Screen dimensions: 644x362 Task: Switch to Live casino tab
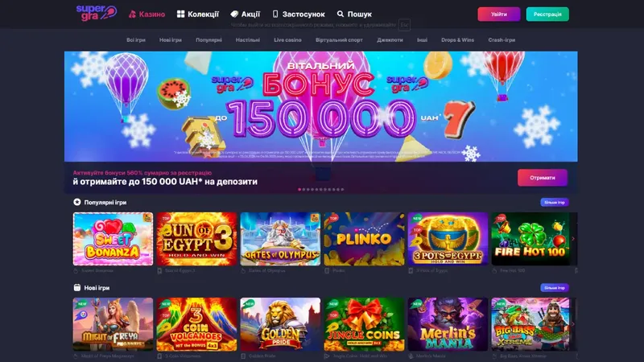[287, 39]
